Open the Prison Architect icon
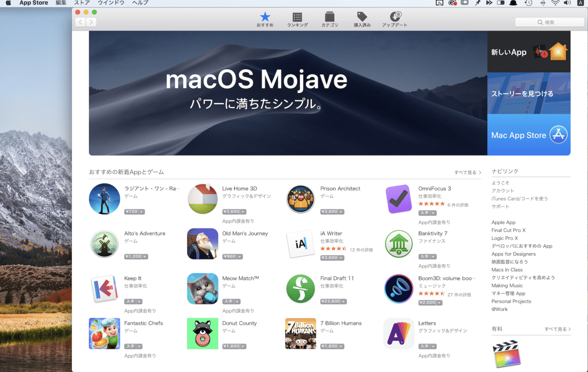 point(301,199)
